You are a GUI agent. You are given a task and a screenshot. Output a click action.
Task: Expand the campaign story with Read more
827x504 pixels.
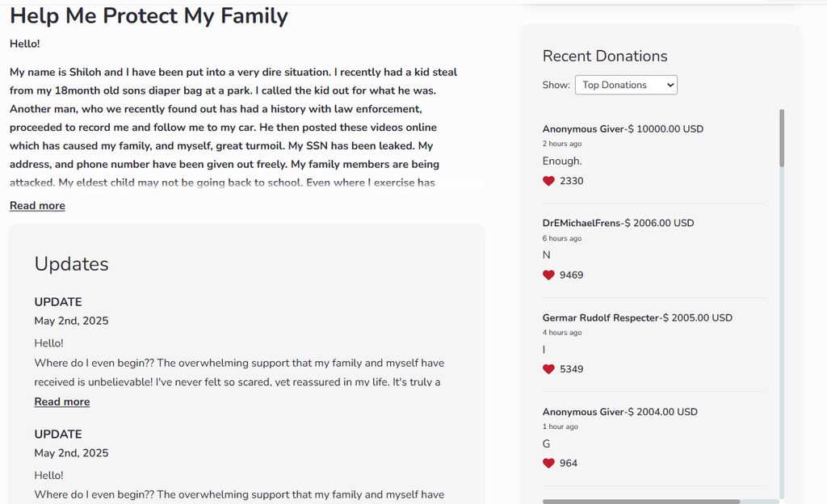(37, 206)
